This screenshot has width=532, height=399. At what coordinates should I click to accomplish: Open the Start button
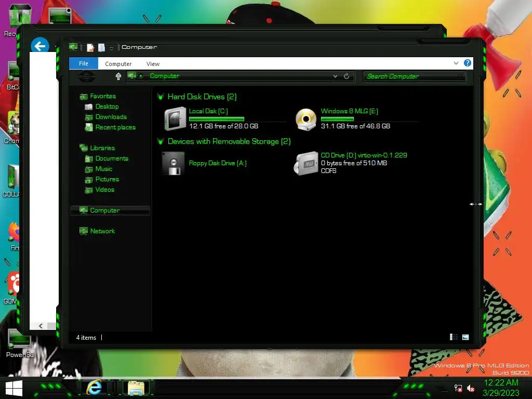pos(14,389)
